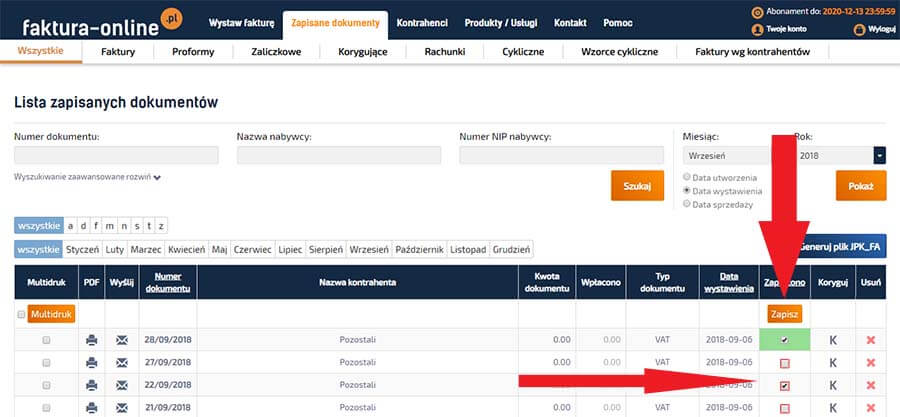Open PDF print icon for document 21/09/2018
This screenshot has width=900, height=417.
(91, 408)
